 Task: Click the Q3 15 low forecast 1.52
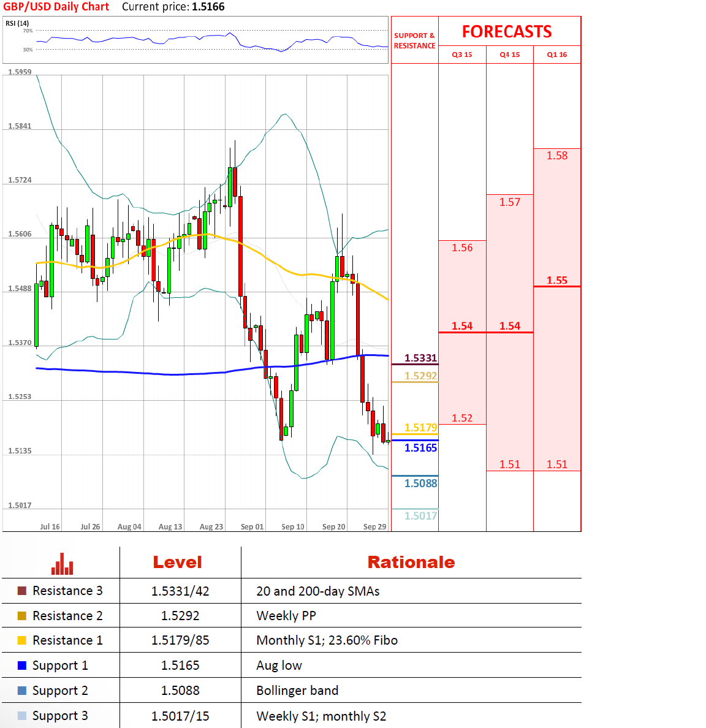462,418
